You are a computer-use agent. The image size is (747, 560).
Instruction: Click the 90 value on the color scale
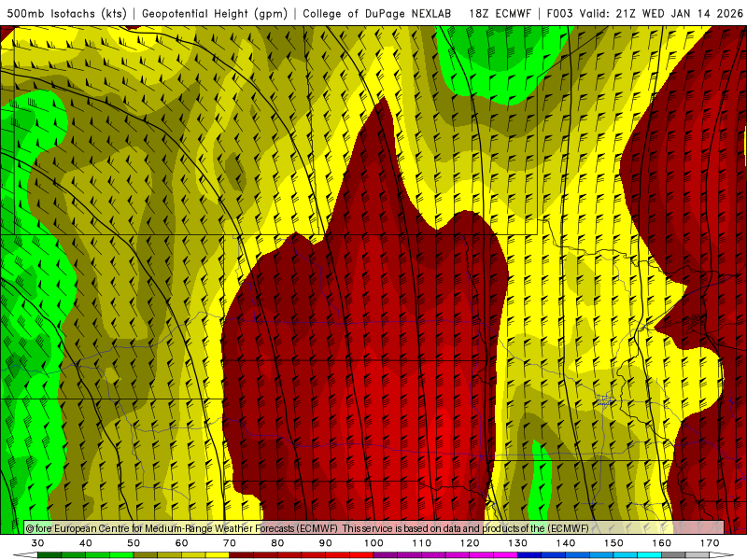pyautogui.click(x=326, y=543)
